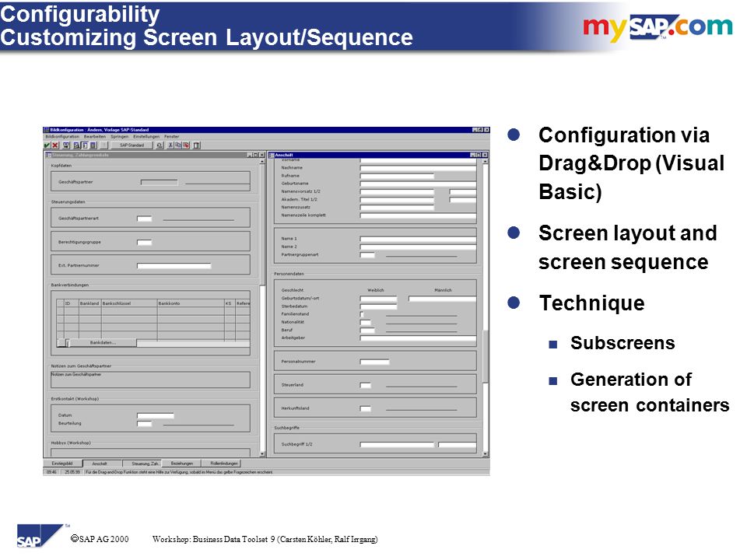
Task: Click the copy icon in toolbar
Action: tap(178, 145)
